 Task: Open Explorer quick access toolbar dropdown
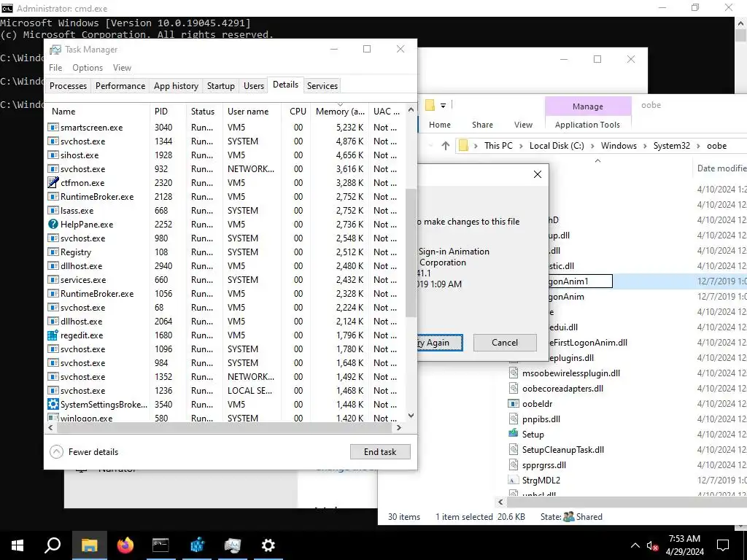pos(443,105)
